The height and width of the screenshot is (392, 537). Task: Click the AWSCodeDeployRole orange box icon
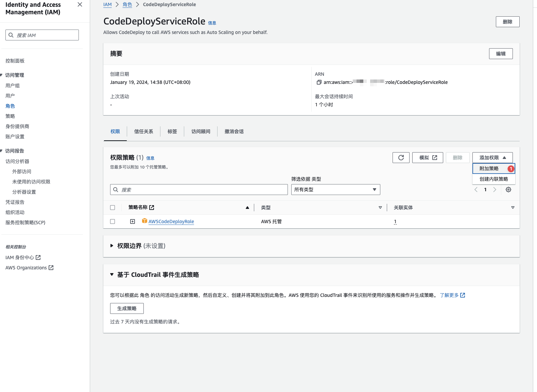144,221
